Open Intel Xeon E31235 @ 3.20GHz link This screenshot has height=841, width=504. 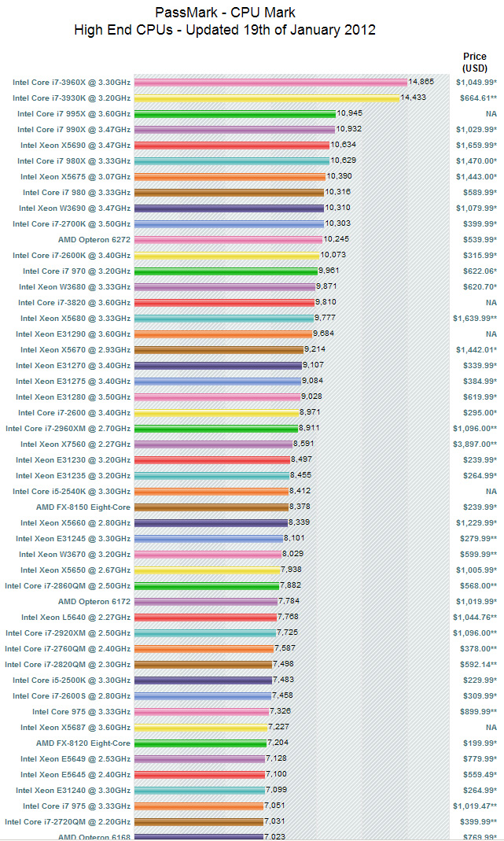[x=73, y=476]
